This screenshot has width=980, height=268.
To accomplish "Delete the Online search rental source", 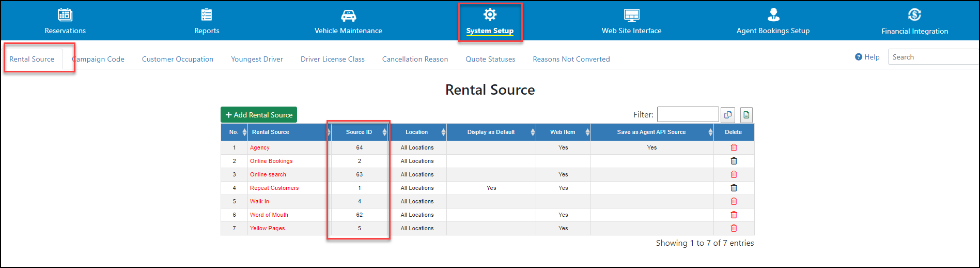I will 734,174.
